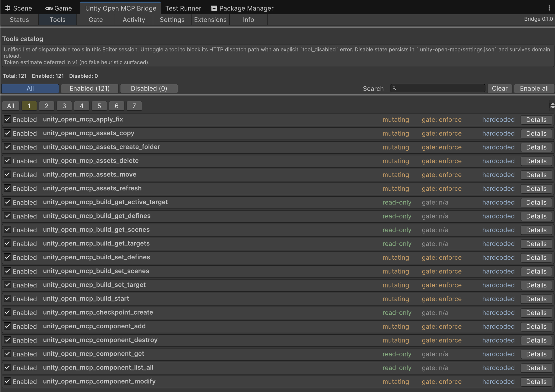The image size is (555, 392).
Task: Uncheck unity_open_mcp_assets_create_folder
Action: coord(7,147)
